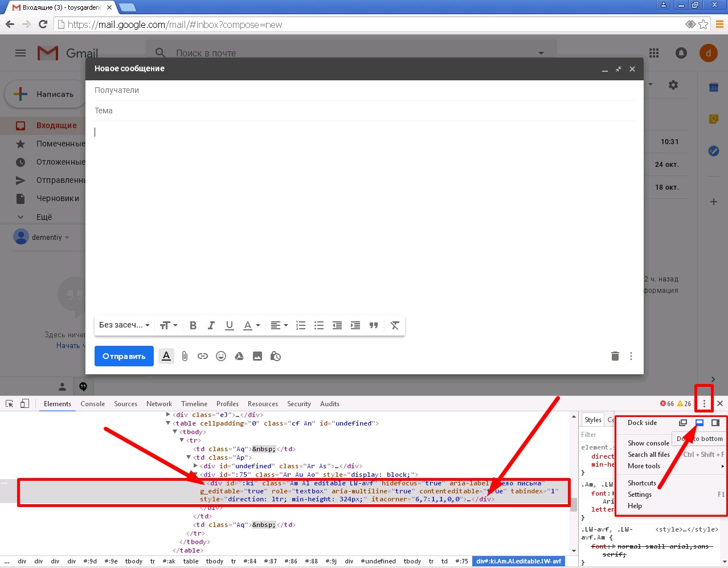Open the font family dropdown Без засеч...
Image resolution: width=728 pixels, height=568 pixels.
point(124,325)
